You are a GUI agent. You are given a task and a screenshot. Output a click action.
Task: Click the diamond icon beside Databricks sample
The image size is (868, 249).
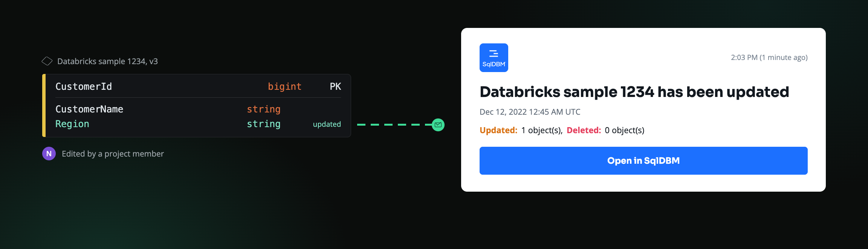coord(47,61)
